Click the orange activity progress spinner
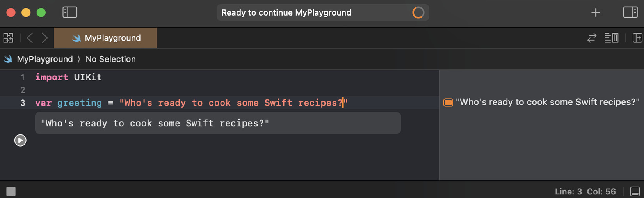 click(x=418, y=13)
